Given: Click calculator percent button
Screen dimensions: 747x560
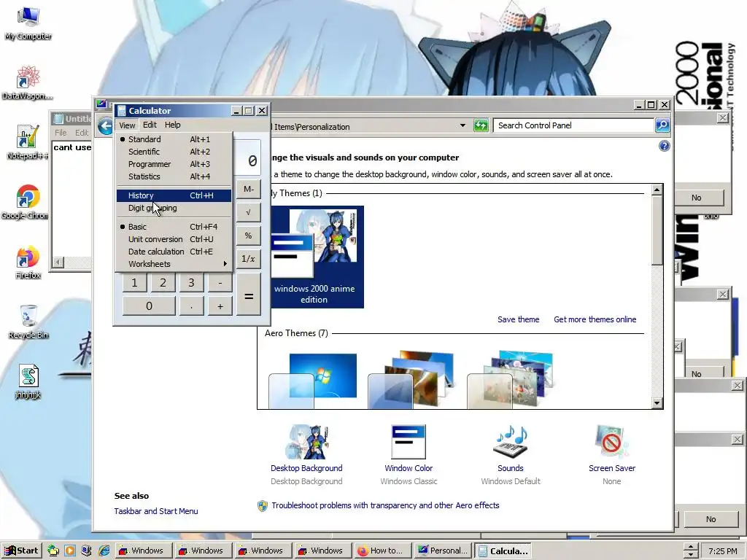Looking at the screenshot, I should pyautogui.click(x=249, y=236).
